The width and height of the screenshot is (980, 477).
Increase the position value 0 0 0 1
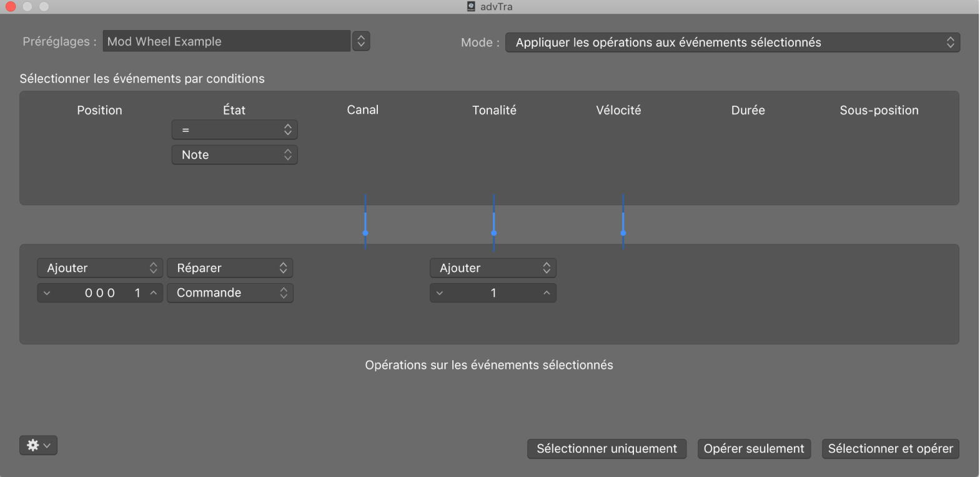tap(154, 293)
